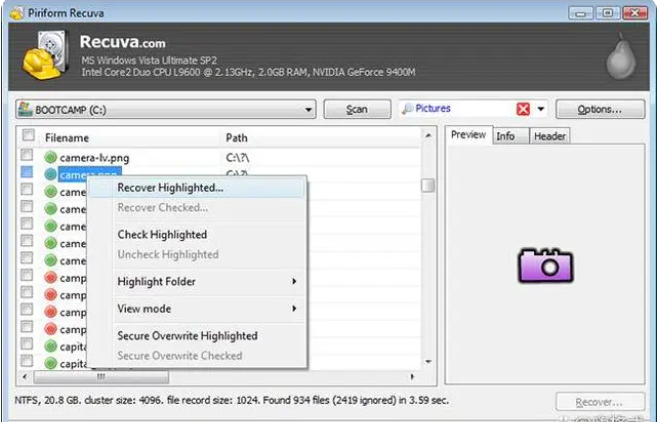Check the box for camera-lv.png
This screenshot has width=658, height=422.
click(27, 155)
